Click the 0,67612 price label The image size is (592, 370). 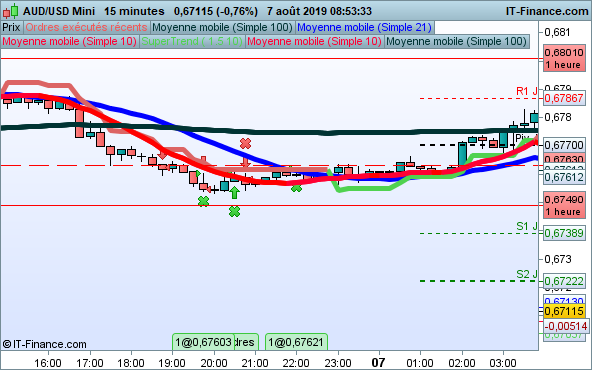click(x=564, y=177)
